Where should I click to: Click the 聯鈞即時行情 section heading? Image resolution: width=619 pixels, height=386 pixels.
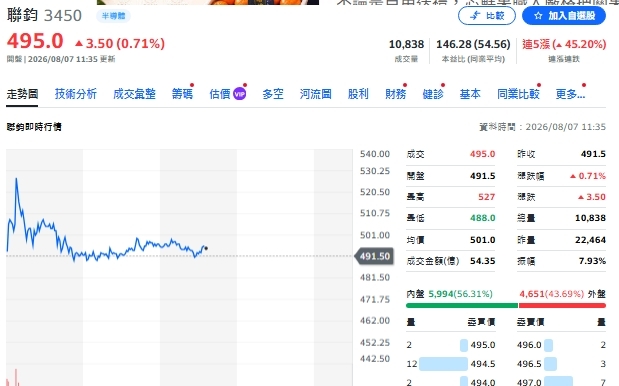click(x=34, y=127)
